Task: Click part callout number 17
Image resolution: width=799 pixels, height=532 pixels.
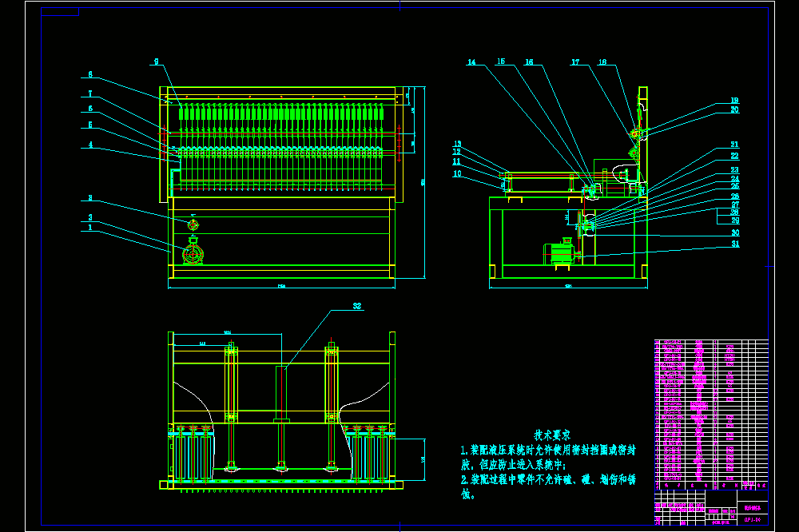Action: click(x=575, y=62)
